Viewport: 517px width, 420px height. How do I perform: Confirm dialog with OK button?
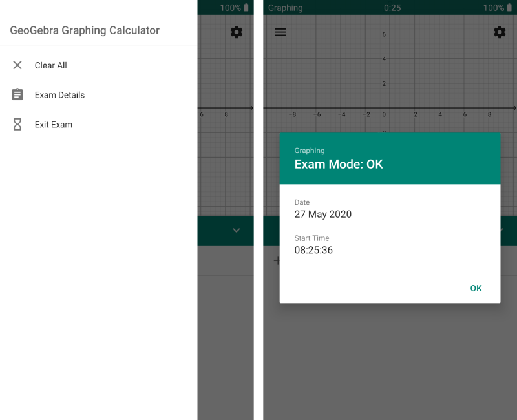[476, 288]
